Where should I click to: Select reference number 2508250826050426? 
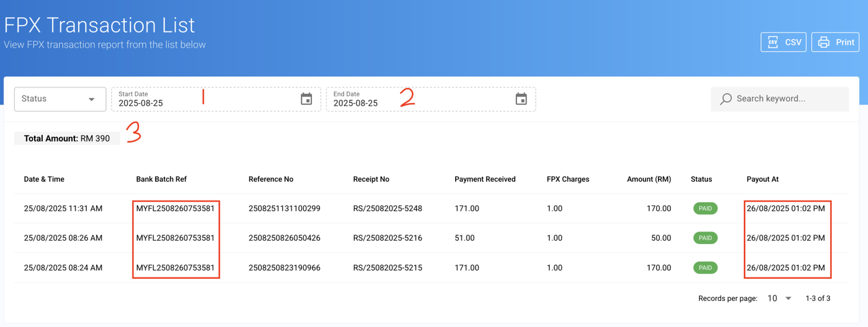tap(284, 238)
